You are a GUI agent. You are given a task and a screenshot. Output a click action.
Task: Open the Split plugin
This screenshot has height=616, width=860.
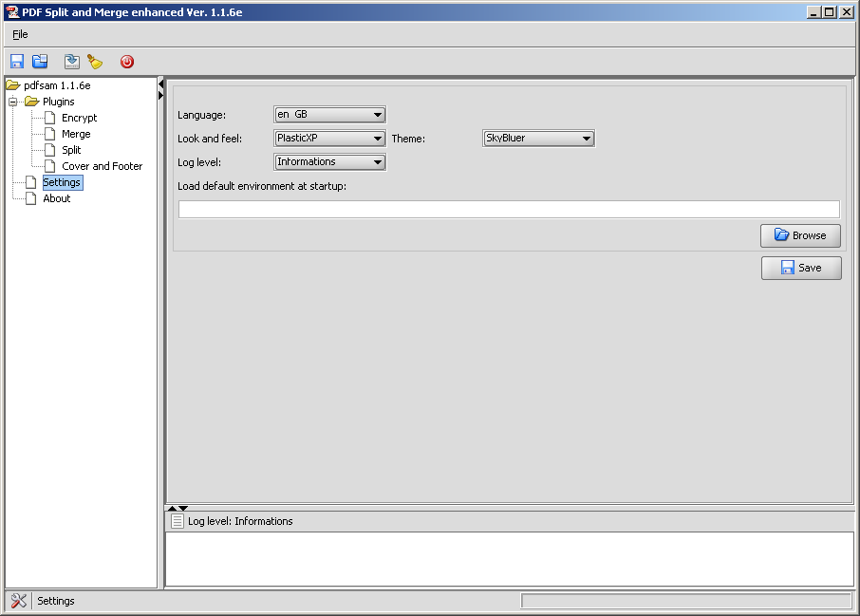[71, 150]
